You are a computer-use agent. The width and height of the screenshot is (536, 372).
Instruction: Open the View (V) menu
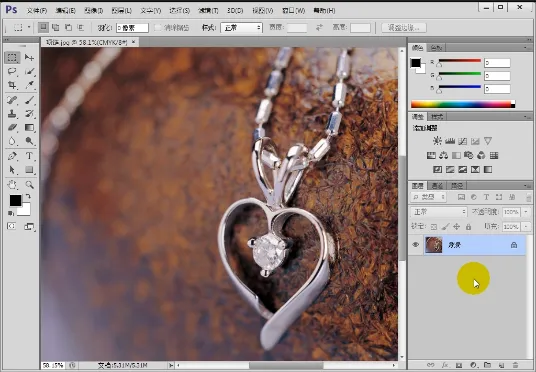(x=263, y=11)
